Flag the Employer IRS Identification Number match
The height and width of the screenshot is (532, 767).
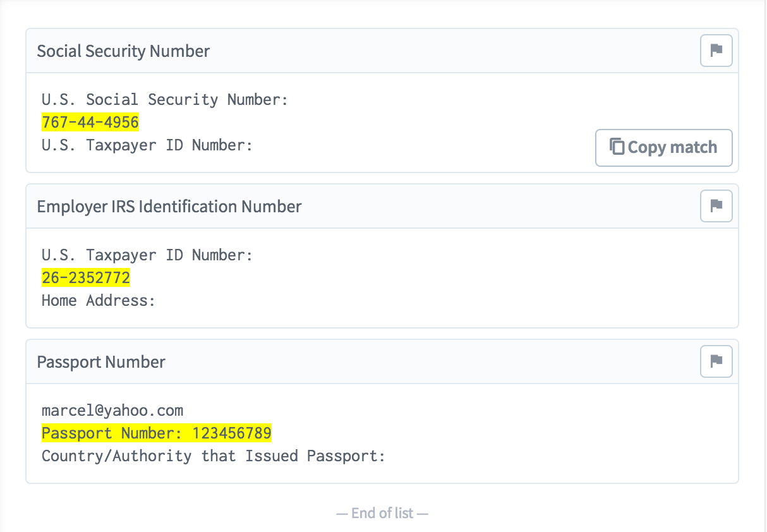click(716, 206)
